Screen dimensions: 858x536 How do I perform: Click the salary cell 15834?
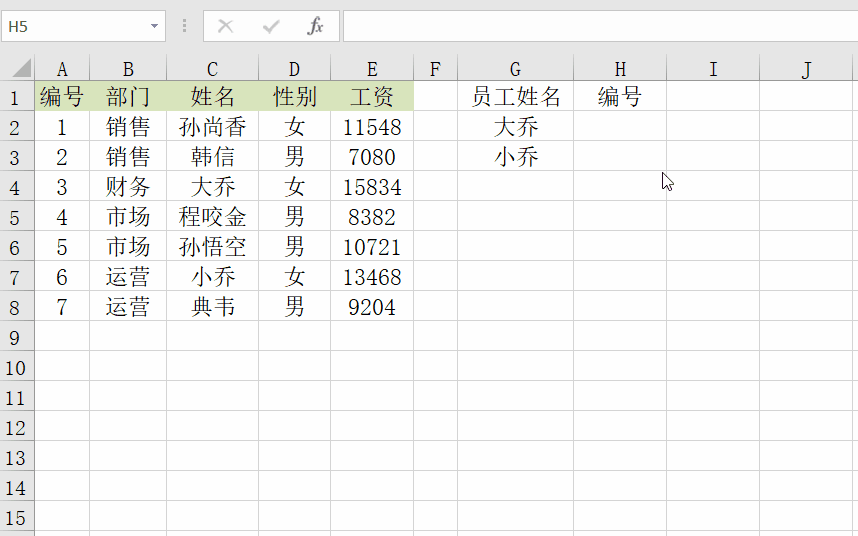pos(372,187)
